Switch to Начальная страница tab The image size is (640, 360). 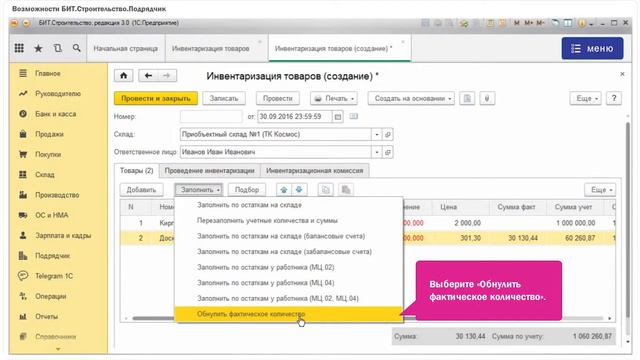pos(126,48)
